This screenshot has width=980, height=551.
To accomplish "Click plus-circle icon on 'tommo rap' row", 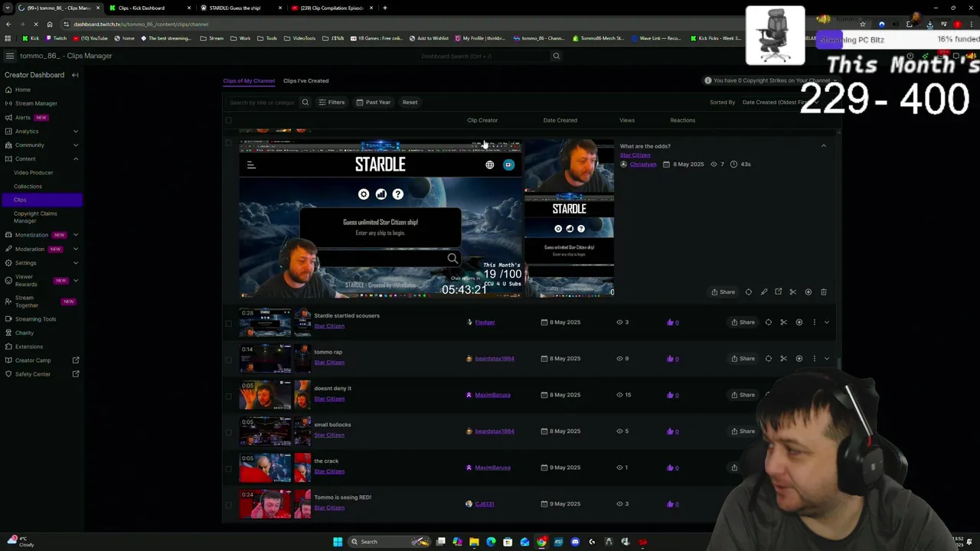I will 799,359.
